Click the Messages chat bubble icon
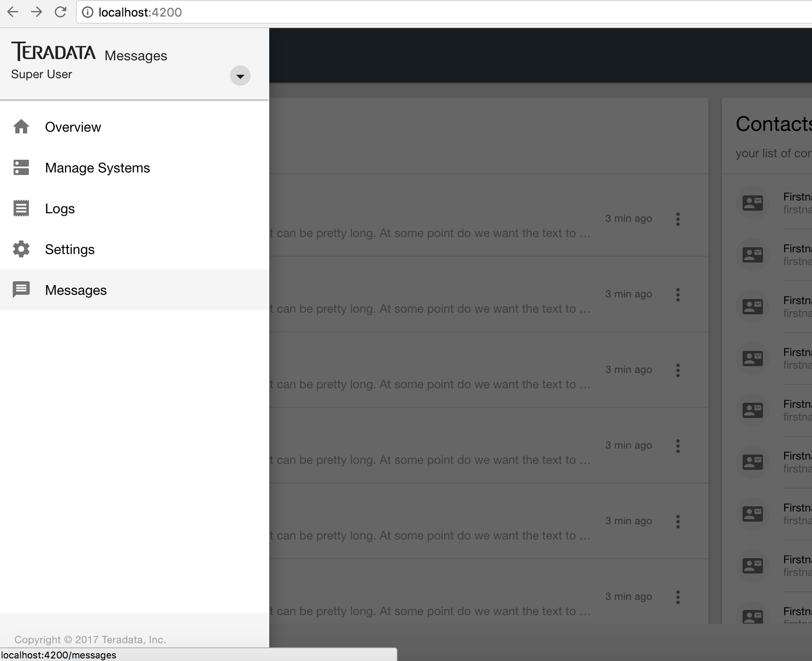 tap(21, 290)
